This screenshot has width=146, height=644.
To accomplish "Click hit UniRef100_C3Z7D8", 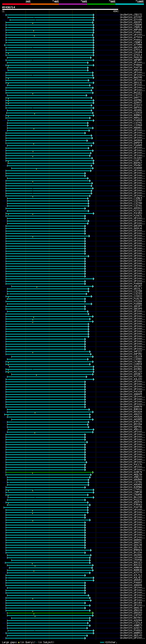I will 131,291.
